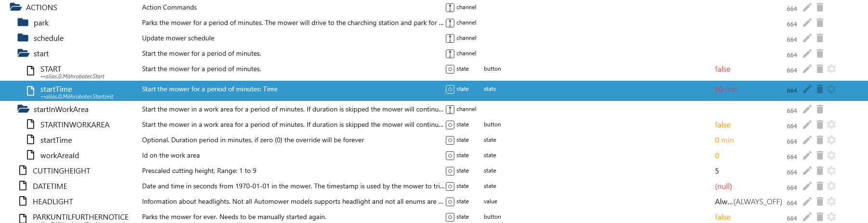Toggle the STARTINWORKAREA false value
Image resolution: width=868 pixels, height=223 pixels.
(x=722, y=125)
